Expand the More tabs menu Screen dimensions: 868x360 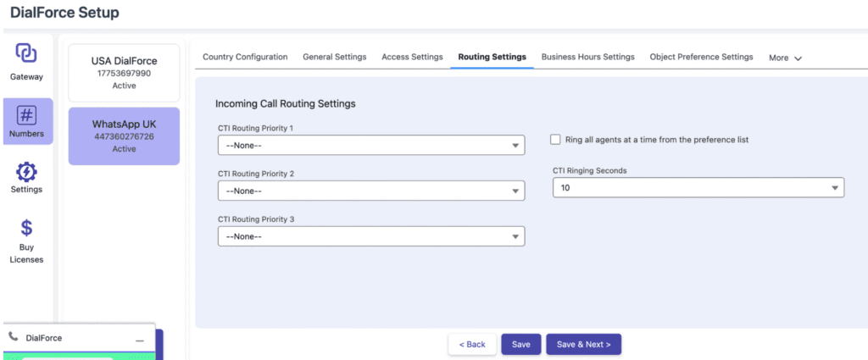pos(785,58)
